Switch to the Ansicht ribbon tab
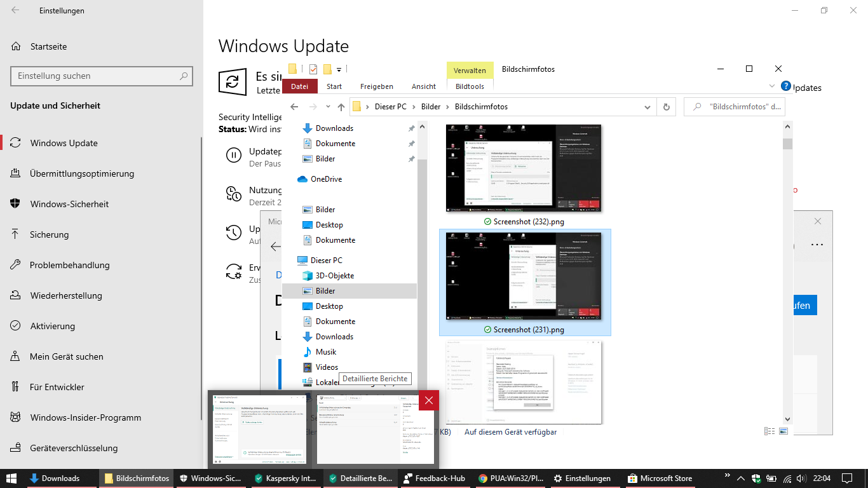This screenshot has height=488, width=868. point(424,86)
